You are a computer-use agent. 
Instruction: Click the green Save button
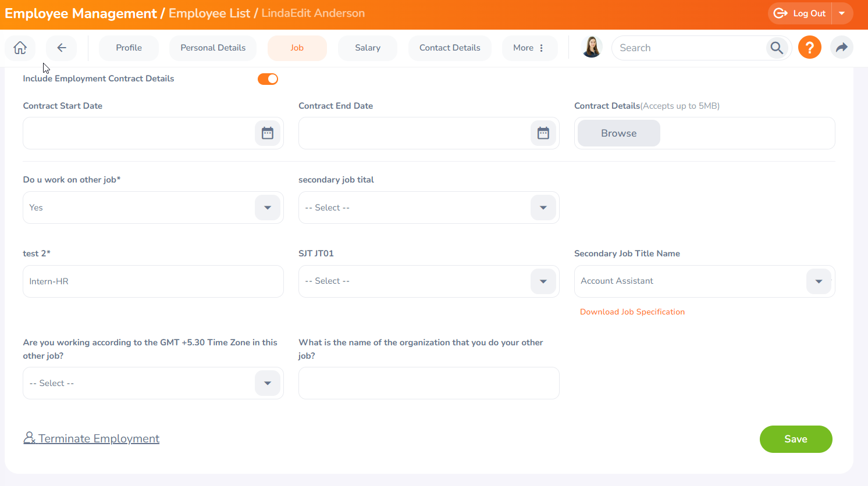(x=795, y=439)
